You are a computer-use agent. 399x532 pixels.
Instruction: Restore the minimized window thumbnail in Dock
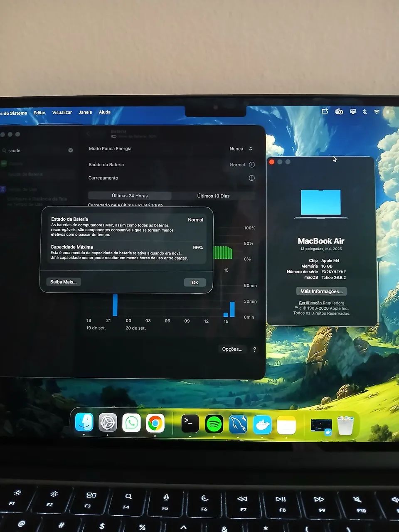321,426
